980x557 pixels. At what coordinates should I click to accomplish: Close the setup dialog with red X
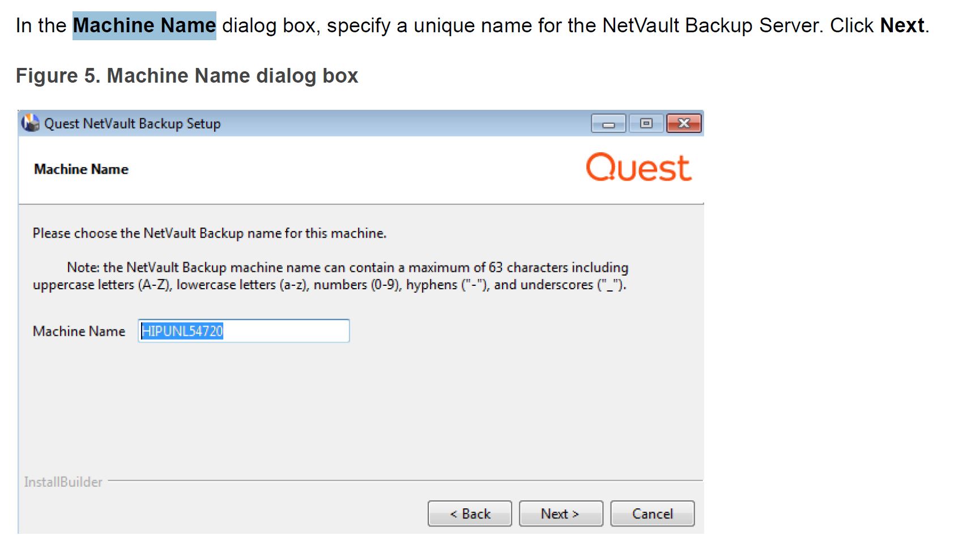pyautogui.click(x=684, y=123)
